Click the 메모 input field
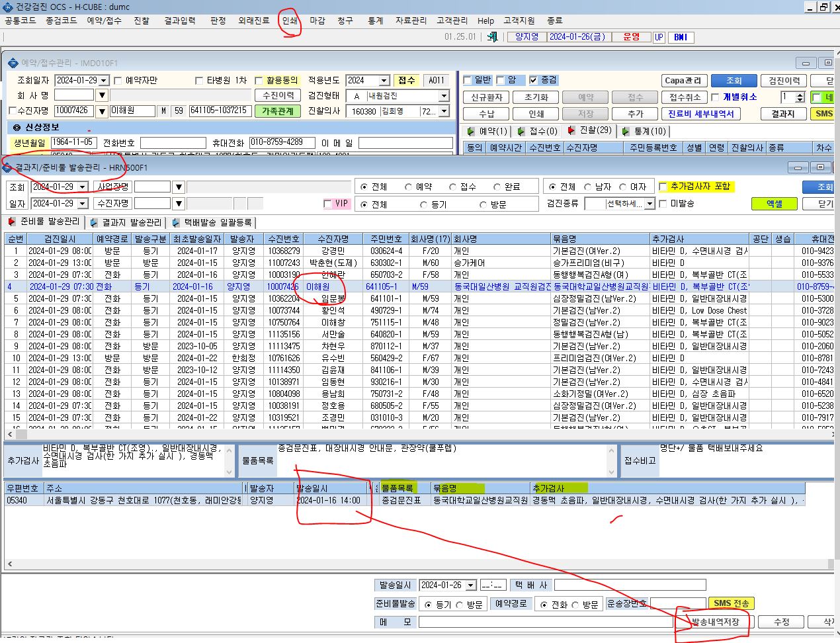The image size is (840, 643). tap(546, 622)
